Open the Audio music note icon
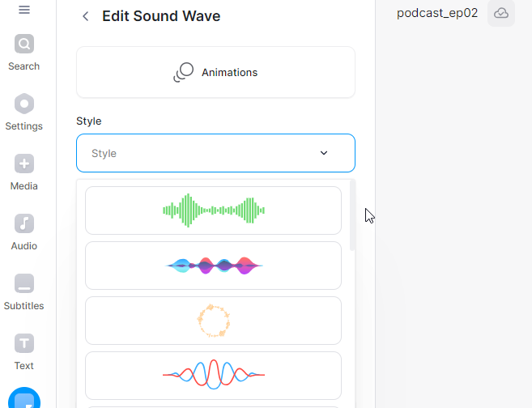This screenshot has height=408, width=532. 24,223
